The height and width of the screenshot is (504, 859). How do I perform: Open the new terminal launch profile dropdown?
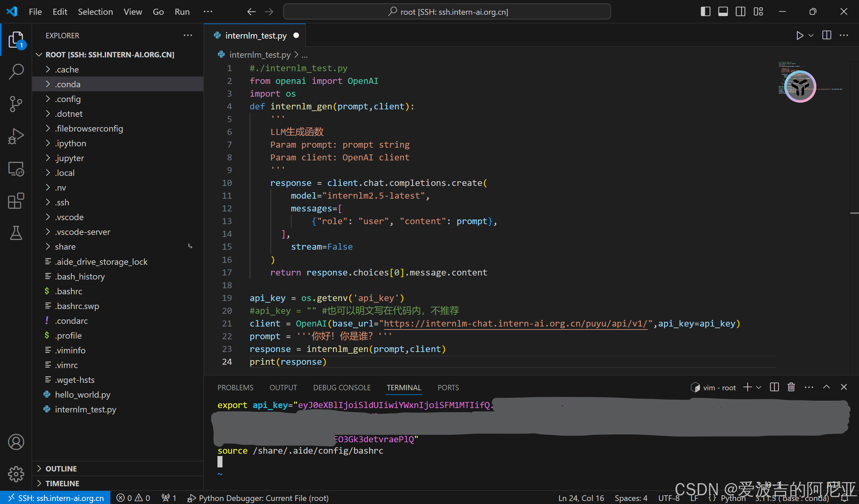[759, 388]
